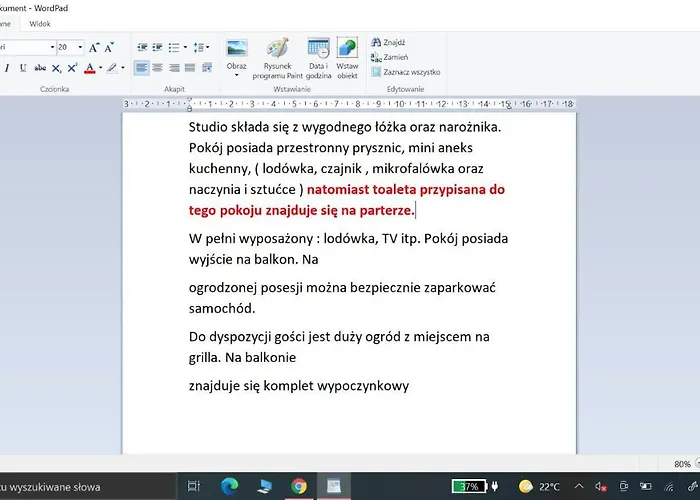Justify the paragraph text
The height and width of the screenshot is (500, 700).
(190, 68)
